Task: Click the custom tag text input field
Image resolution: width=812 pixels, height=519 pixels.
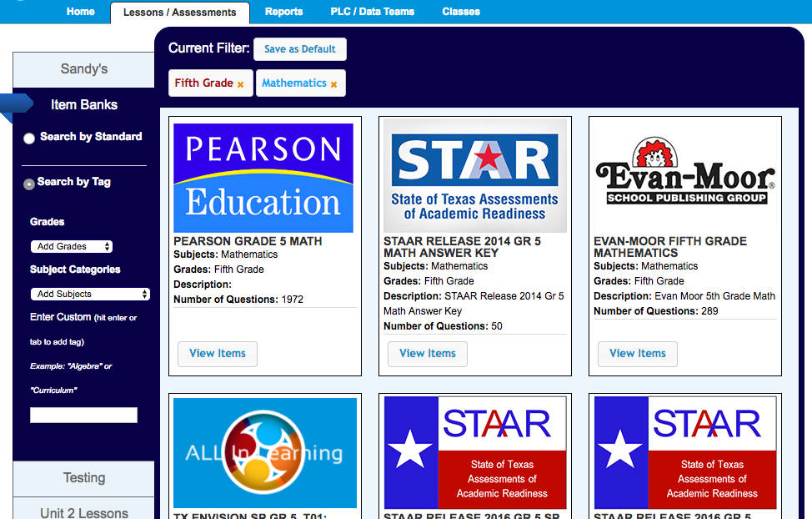Action: [83, 415]
